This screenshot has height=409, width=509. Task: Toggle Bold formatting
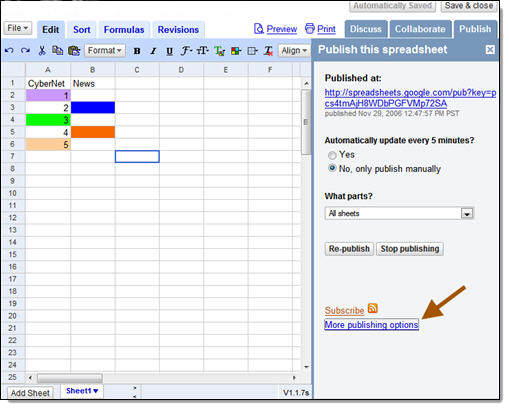137,51
